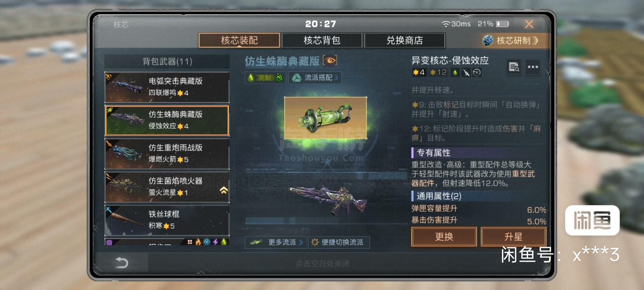The width and height of the screenshot is (644, 290).
Task: Click upgrade arrow on 仿生菌焰喷火器
Action: 224,191
